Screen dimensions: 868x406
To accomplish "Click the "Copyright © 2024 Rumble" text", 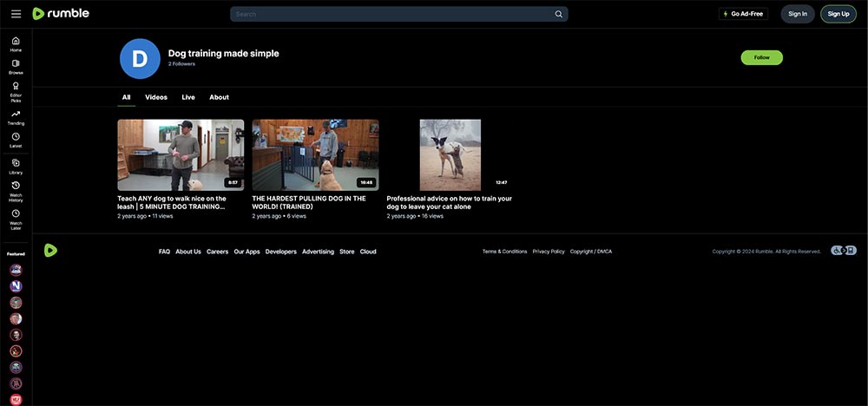I will (766, 252).
